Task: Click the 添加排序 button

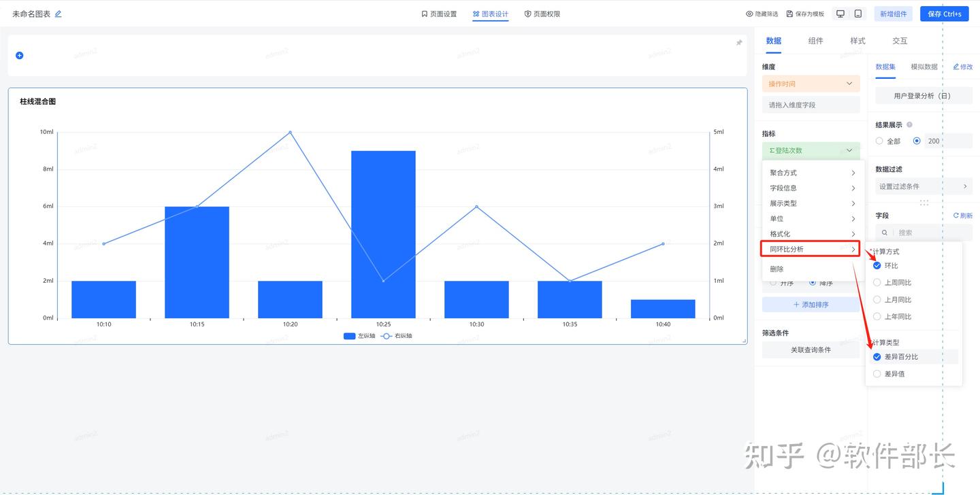Action: 811,305
